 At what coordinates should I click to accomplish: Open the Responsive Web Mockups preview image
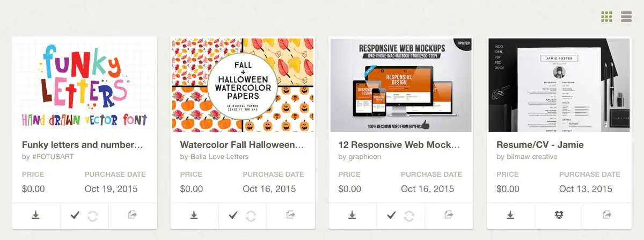point(401,85)
